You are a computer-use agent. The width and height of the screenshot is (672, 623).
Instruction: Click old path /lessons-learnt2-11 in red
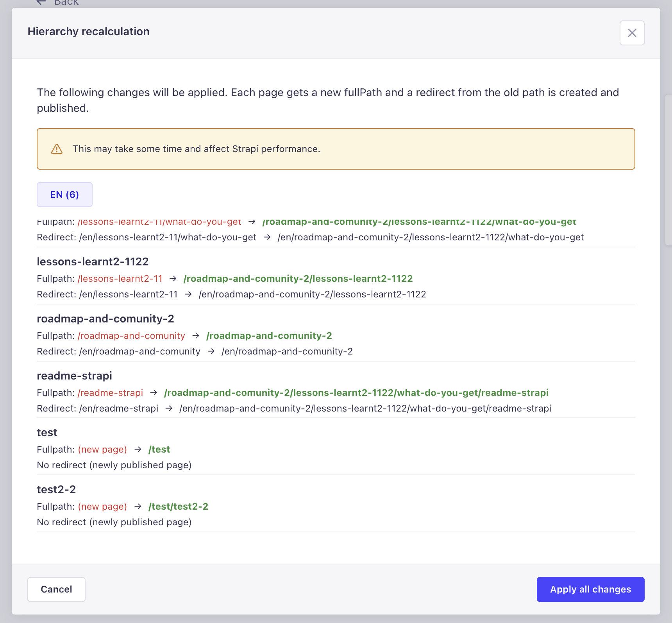point(120,279)
